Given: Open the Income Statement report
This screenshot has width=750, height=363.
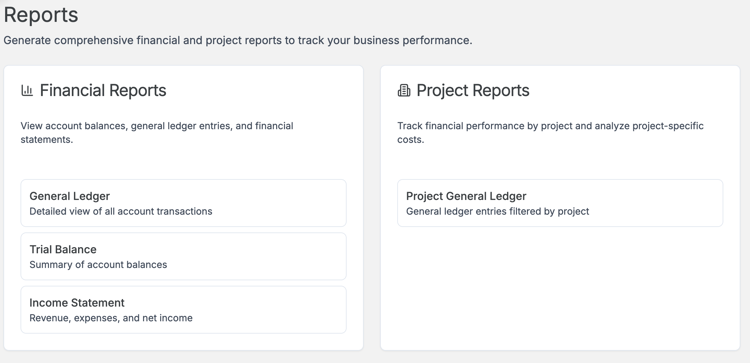Looking at the screenshot, I should (183, 310).
